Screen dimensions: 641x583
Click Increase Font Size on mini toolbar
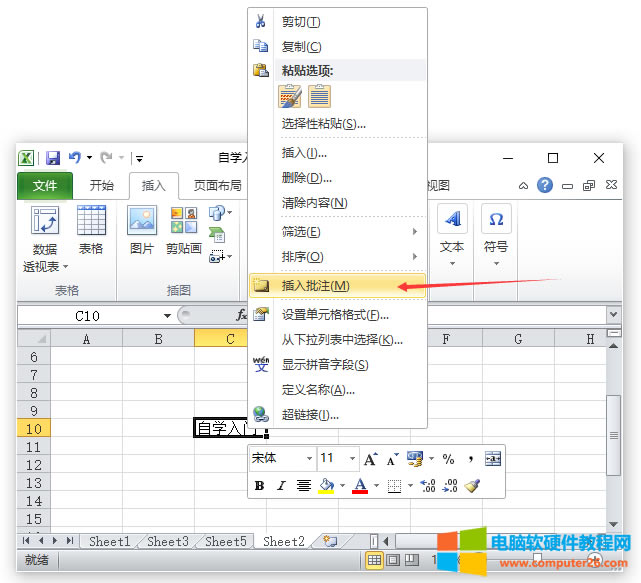coord(370,459)
